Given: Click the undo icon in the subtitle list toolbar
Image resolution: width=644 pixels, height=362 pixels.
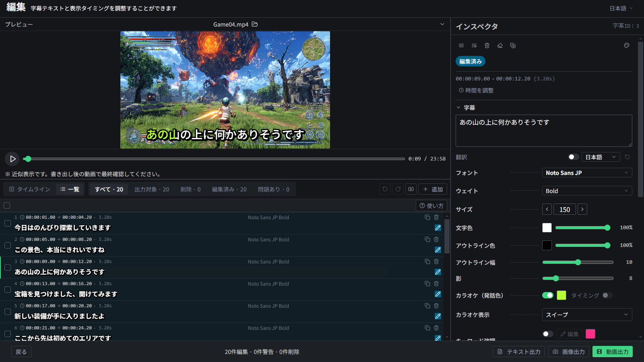Looking at the screenshot, I should tap(385, 189).
